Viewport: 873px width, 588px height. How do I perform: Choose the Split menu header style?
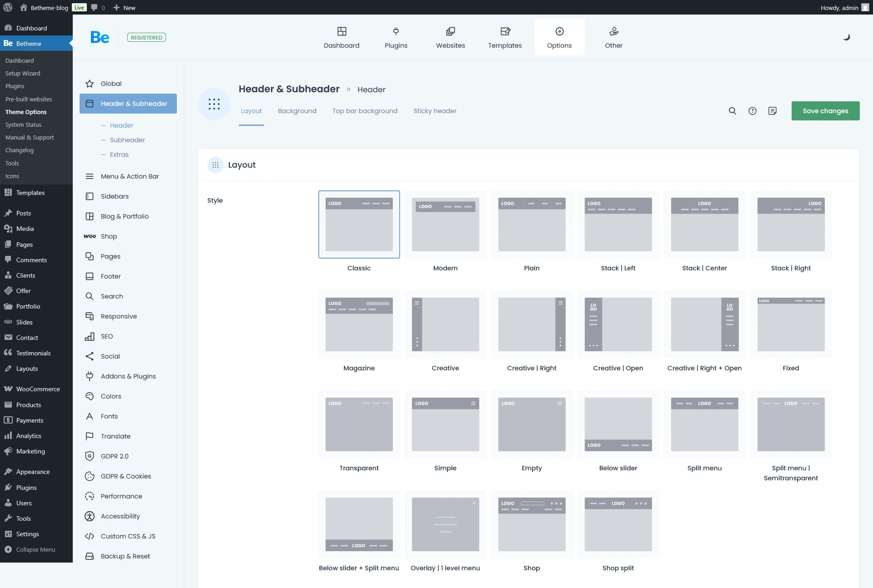704,424
